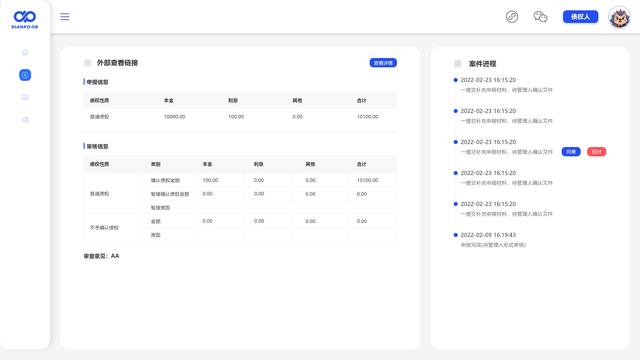Screen dimensions: 640x360
Task: Open the home icon in sidebar
Action: [x=25, y=52]
